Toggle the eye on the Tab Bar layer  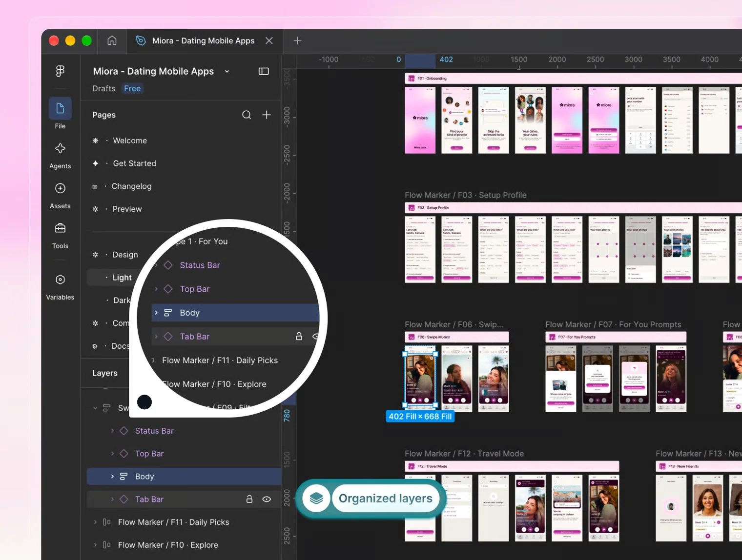pos(267,499)
